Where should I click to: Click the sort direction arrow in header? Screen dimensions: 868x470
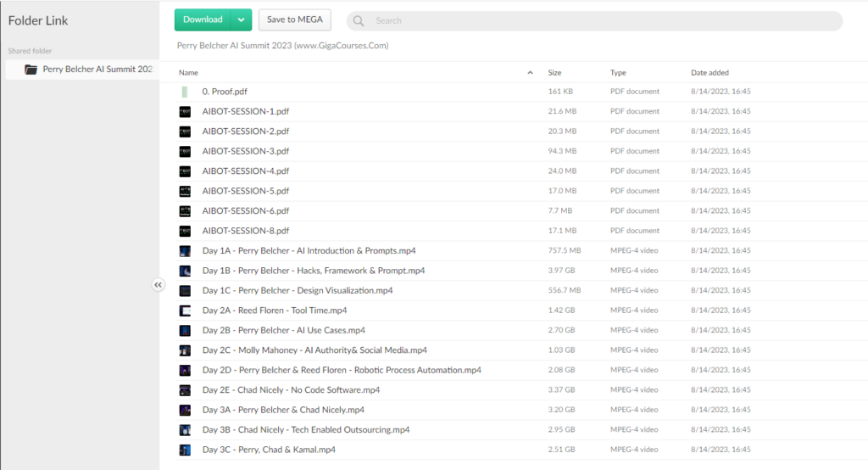click(531, 73)
